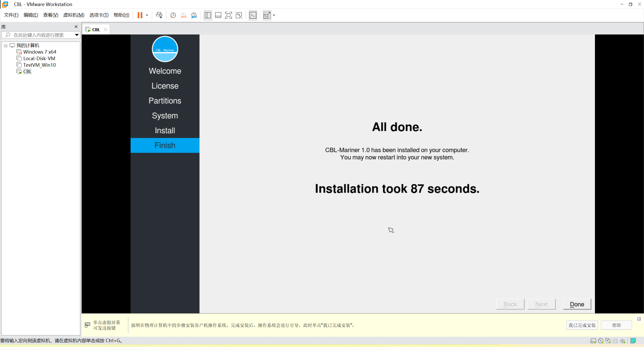Pause the running virtual machine

140,15
